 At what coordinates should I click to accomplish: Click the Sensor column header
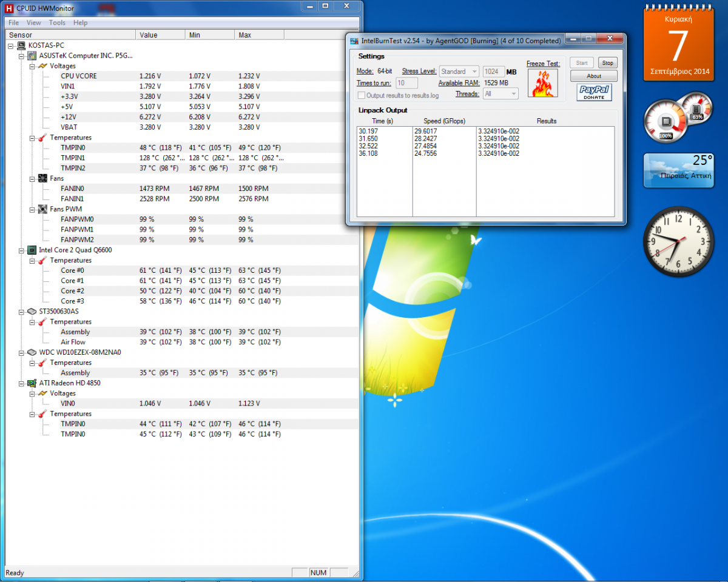pos(70,35)
